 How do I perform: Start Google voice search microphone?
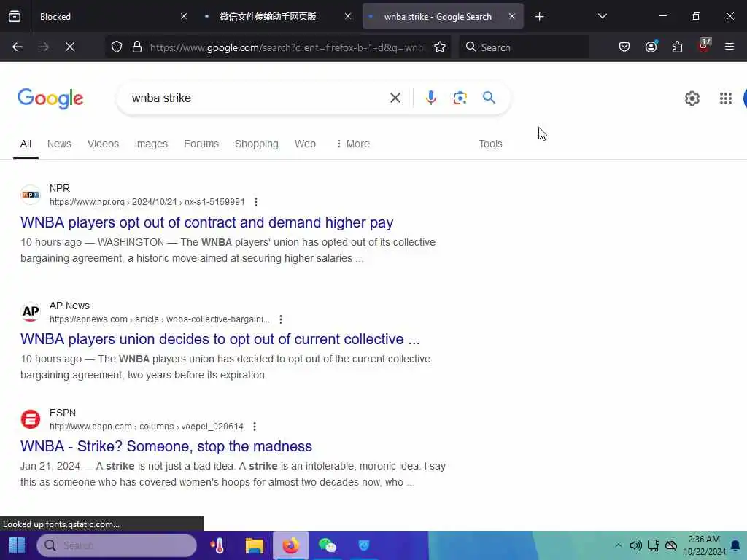(x=430, y=98)
